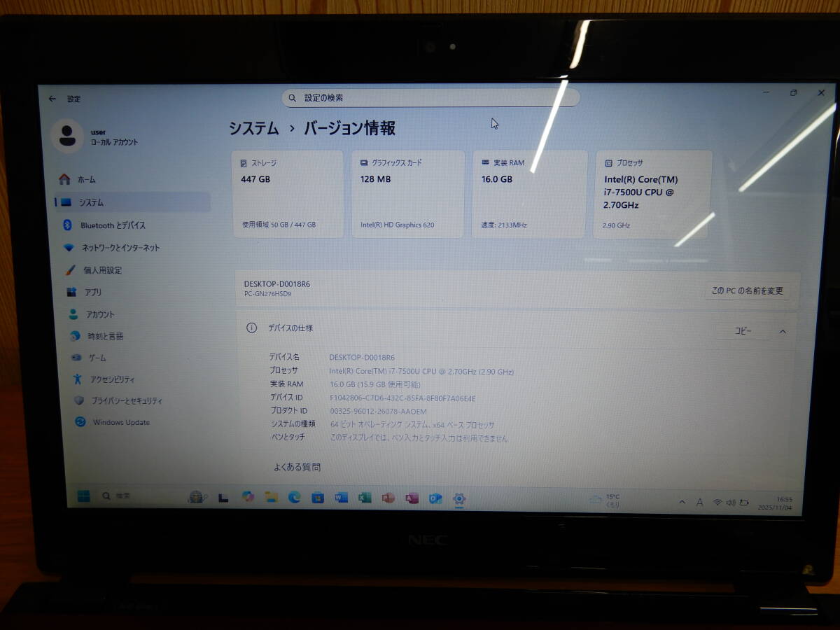Click Settings gear icon in taskbar
The width and height of the screenshot is (840, 630).
459,499
